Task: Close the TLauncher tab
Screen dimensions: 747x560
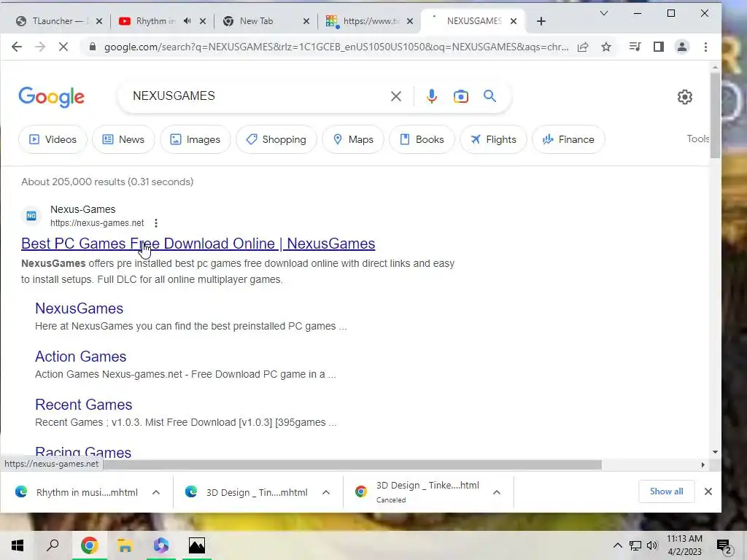Action: pyautogui.click(x=99, y=21)
